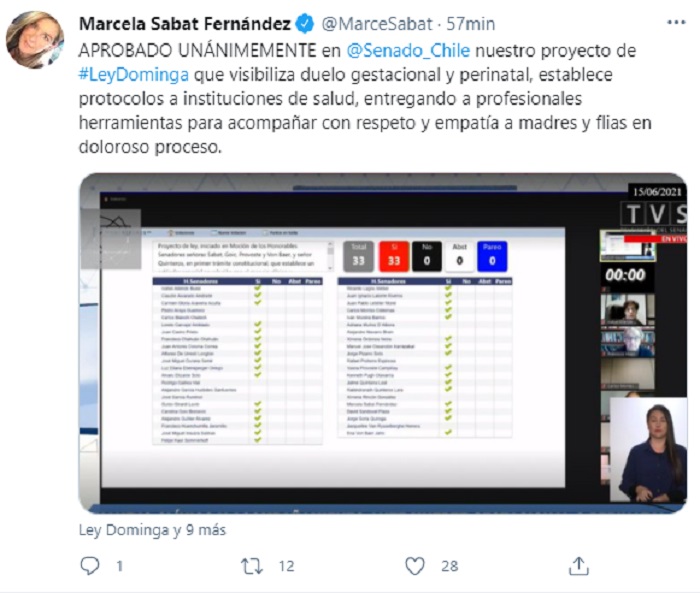Click the reply speech bubble icon
700x593 pixels.
coord(90,566)
